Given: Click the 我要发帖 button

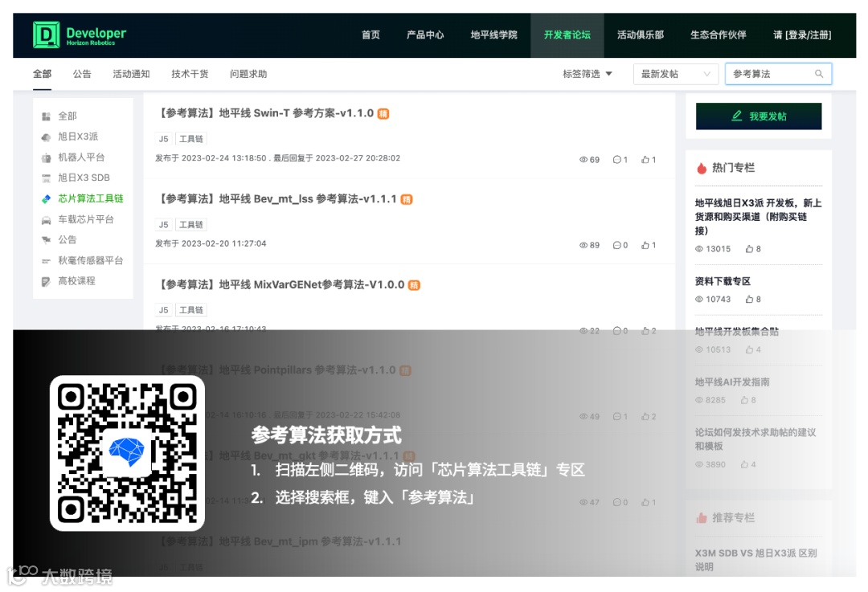Looking at the screenshot, I should (759, 116).
